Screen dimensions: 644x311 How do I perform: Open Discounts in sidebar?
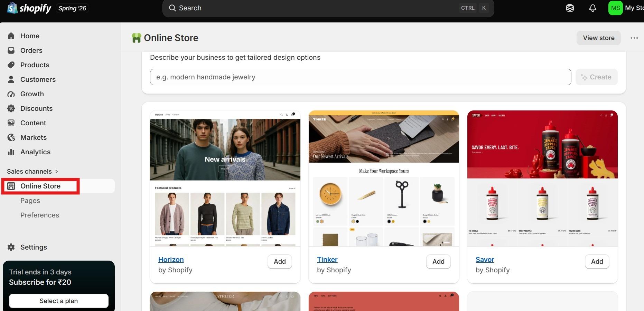pos(37,108)
